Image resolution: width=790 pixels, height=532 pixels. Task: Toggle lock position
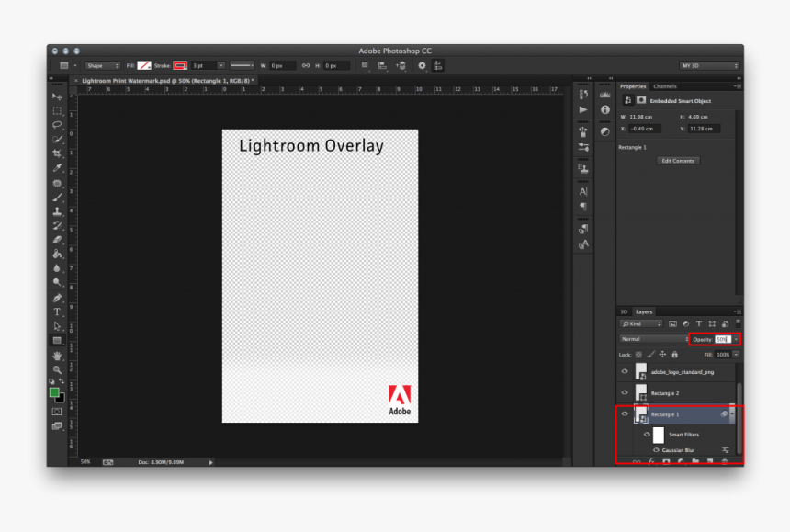pyautogui.click(x=662, y=355)
